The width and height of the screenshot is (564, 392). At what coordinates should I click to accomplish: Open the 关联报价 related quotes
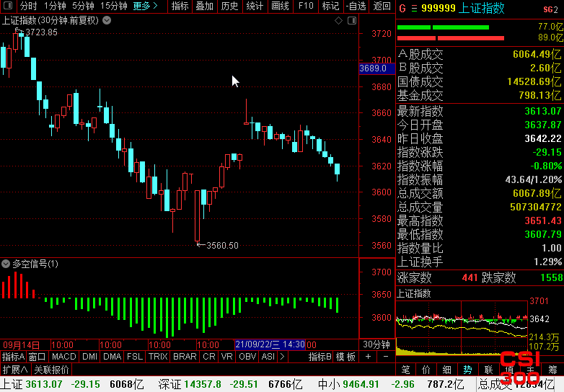point(51,370)
